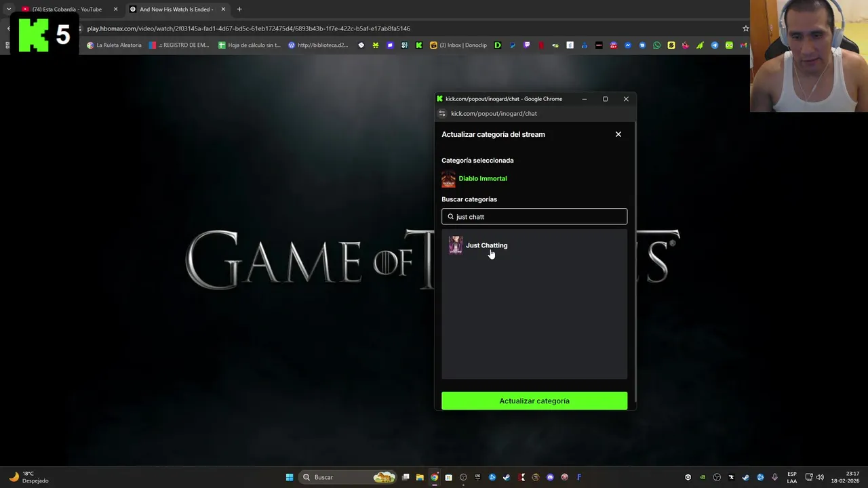Open the WhatsApp bookmark icon
The width and height of the screenshot is (868, 488).
click(x=656, y=45)
